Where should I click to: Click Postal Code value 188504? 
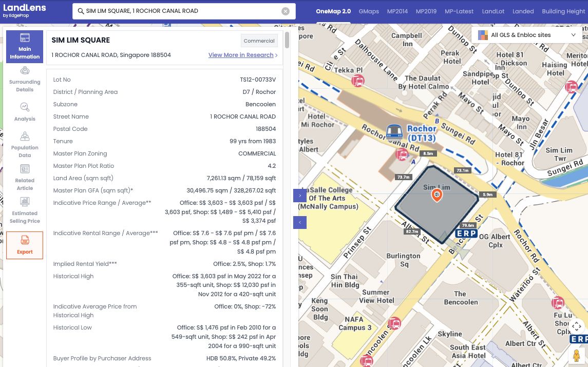pyautogui.click(x=266, y=129)
